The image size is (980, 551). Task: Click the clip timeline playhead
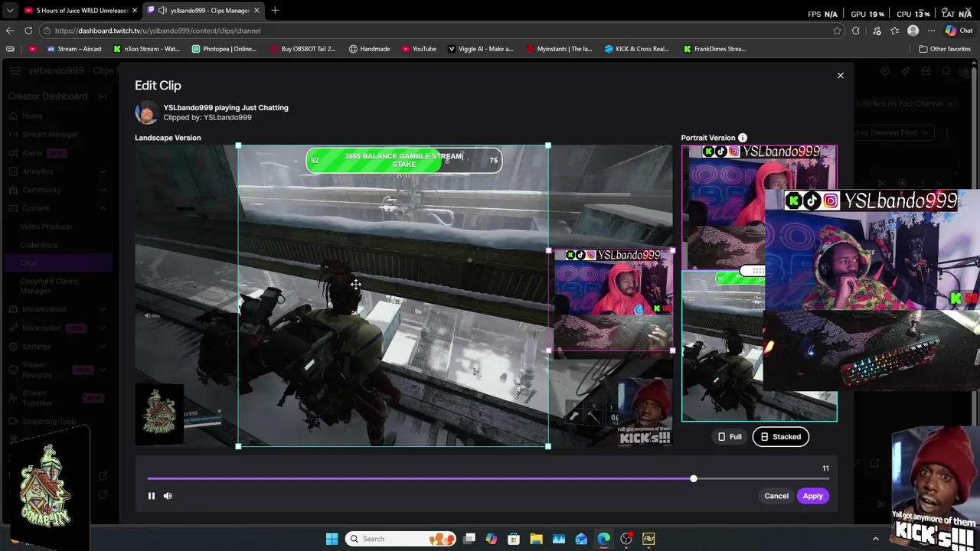(694, 478)
